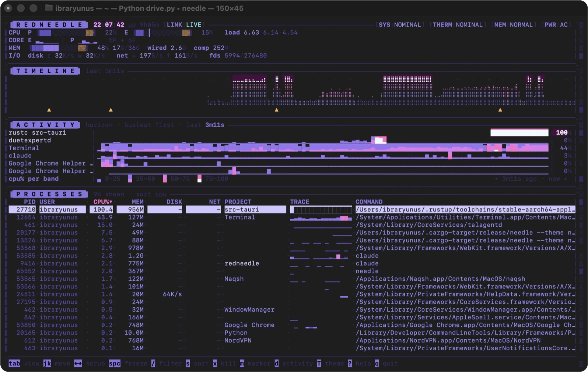Click the TIMELINE section header
This screenshot has width=588, height=372.
pyautogui.click(x=45, y=71)
